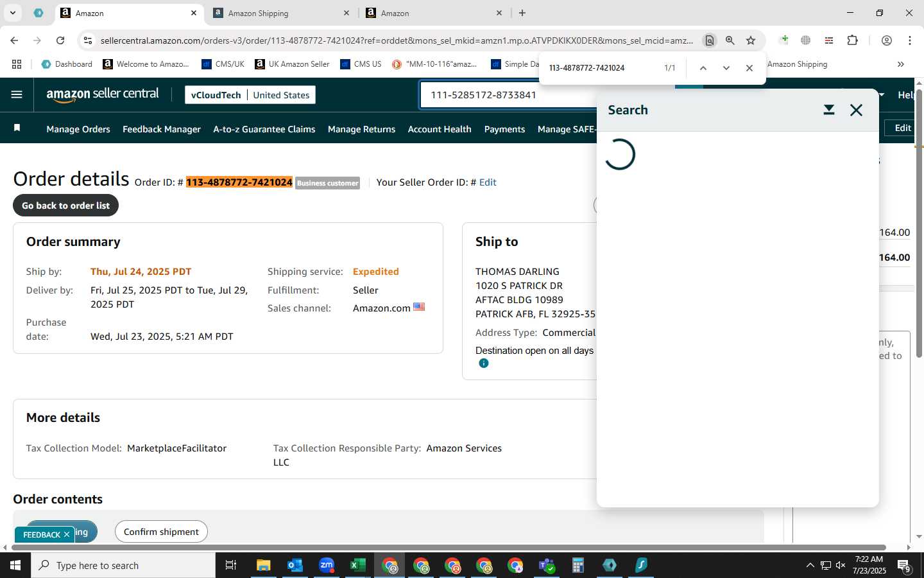
Task: Go to next find-in-page match
Action: tap(726, 67)
